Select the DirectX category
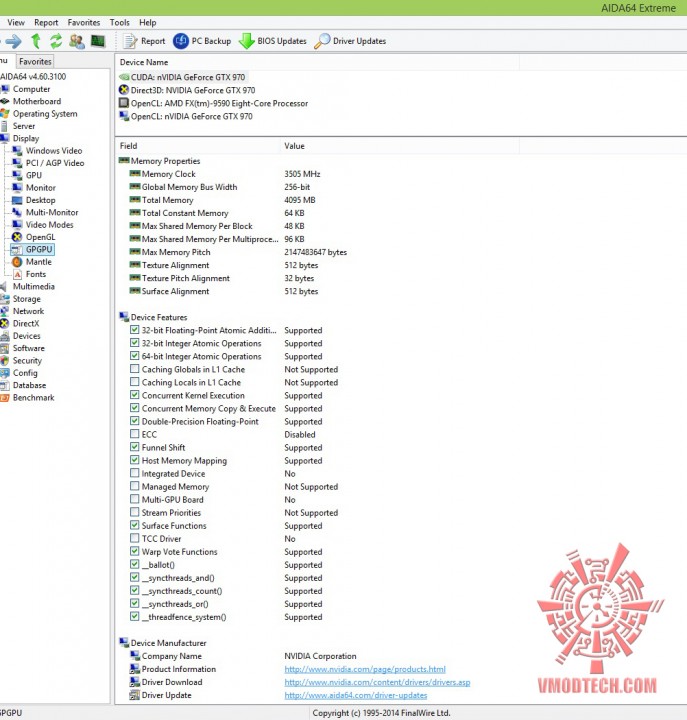The width and height of the screenshot is (687, 720). click(x=26, y=324)
